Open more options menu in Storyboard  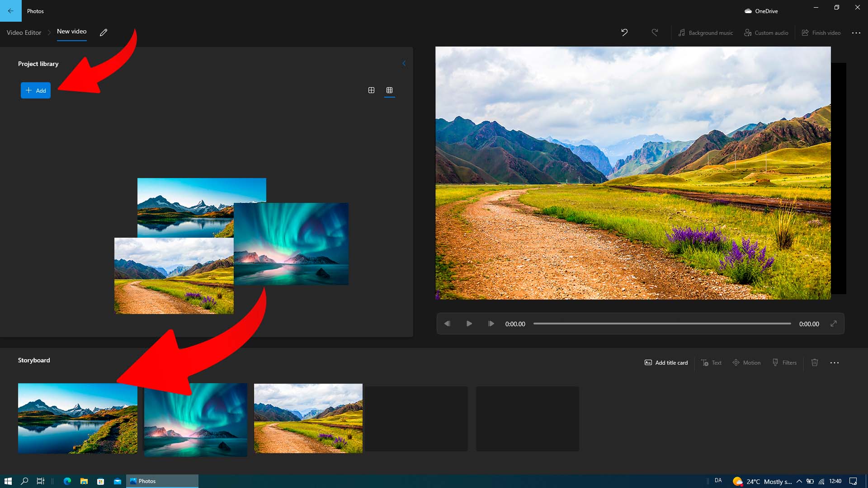[x=835, y=362]
